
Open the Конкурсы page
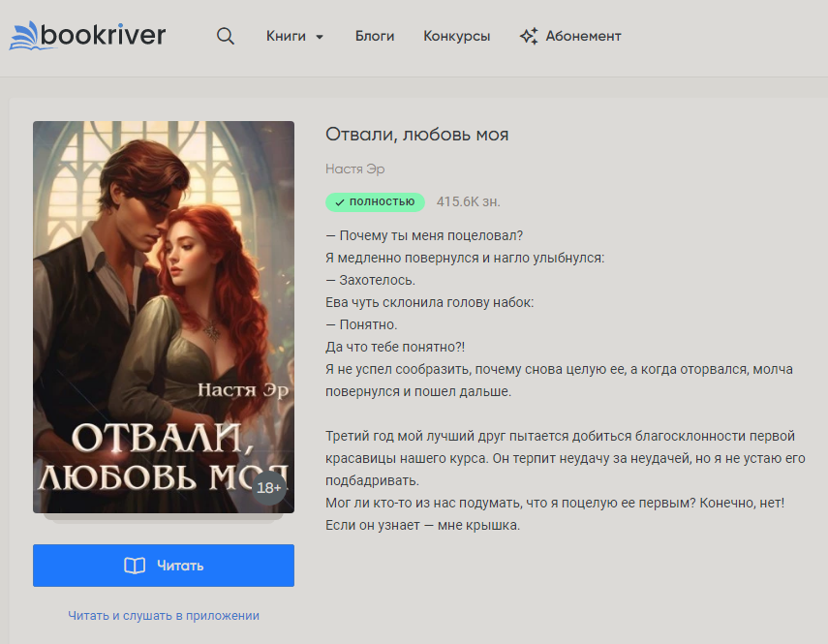pyautogui.click(x=456, y=37)
